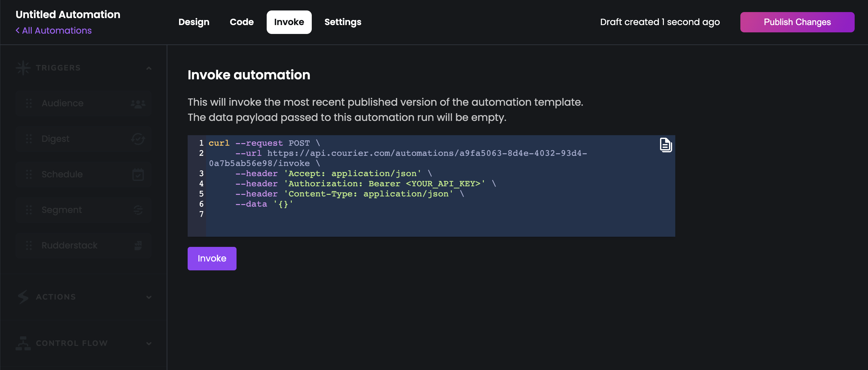
Task: Grab the Segment drag handle dots
Action: pos(29,210)
